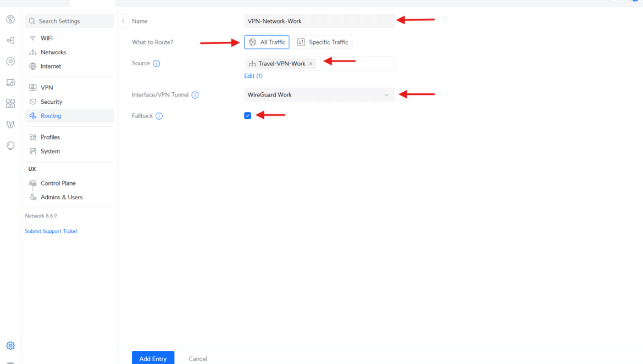Click the Edit (1) source link
This screenshot has width=643, height=364.
click(x=253, y=76)
